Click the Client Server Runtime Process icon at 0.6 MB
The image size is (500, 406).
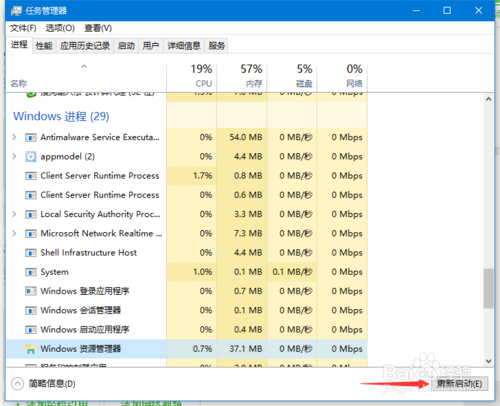[x=31, y=195]
